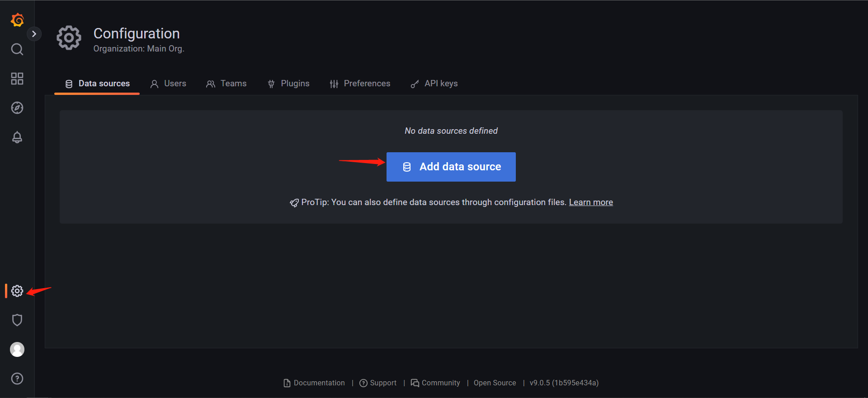Switch to the Users tab

tap(168, 84)
